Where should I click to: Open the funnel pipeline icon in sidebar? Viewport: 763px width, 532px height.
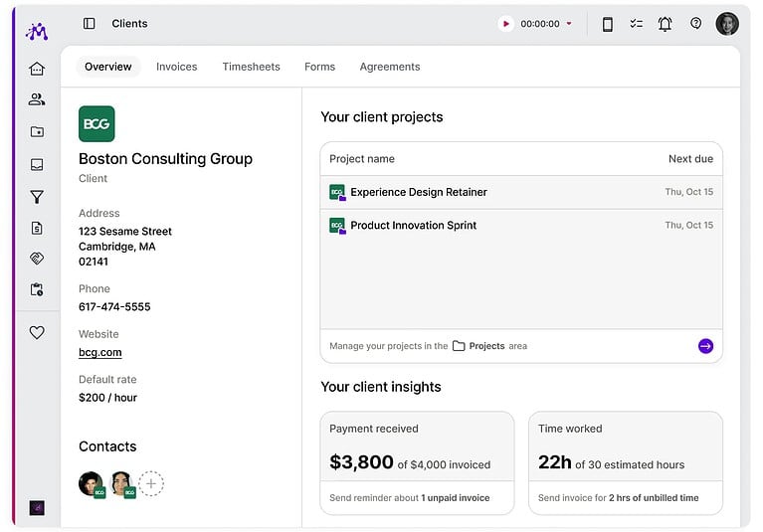point(37,197)
